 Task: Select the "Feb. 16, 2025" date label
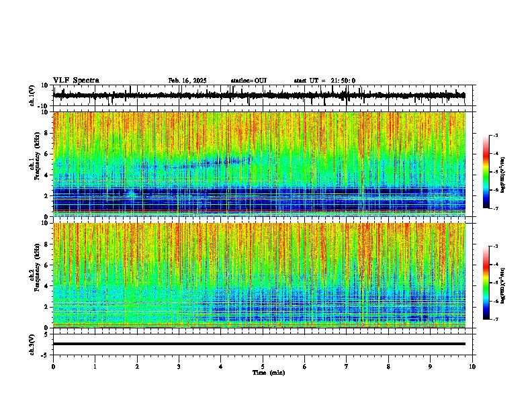(187, 81)
